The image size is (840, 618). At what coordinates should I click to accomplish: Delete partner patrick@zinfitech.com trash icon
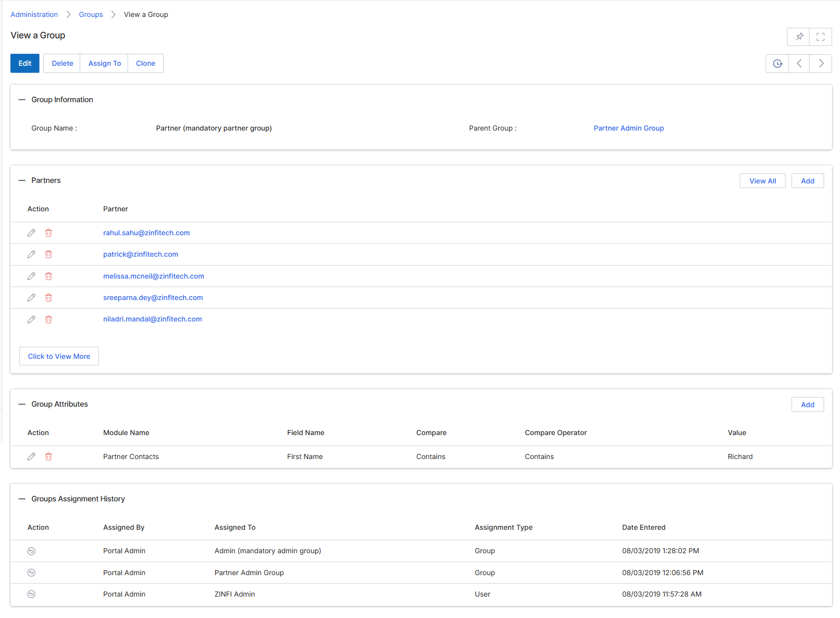coord(48,254)
